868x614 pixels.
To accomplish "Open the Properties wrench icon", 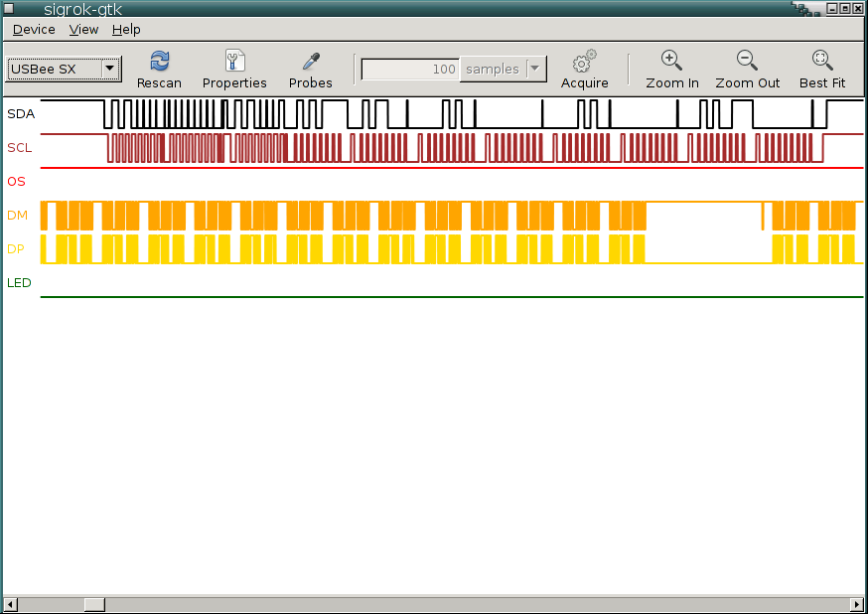I will (234, 62).
